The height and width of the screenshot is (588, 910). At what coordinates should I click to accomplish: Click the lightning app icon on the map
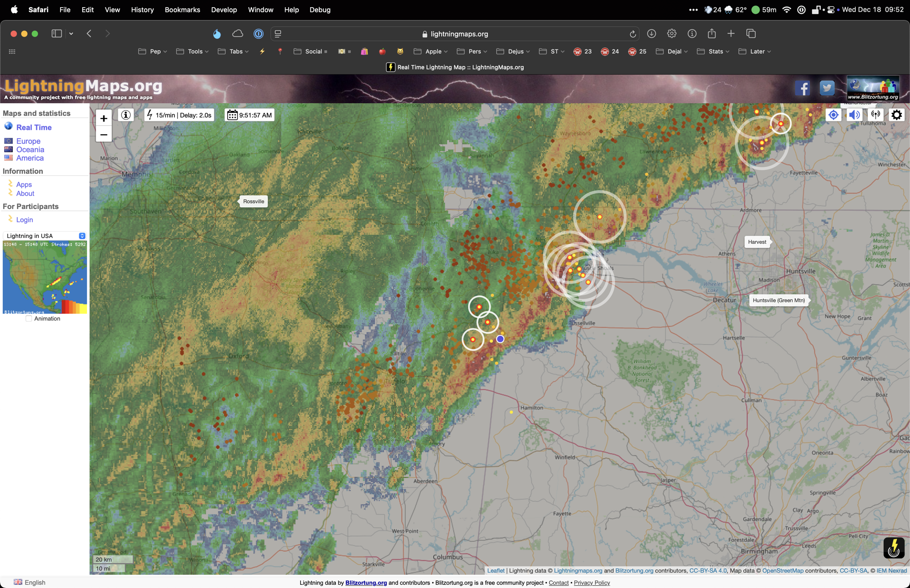click(x=894, y=548)
